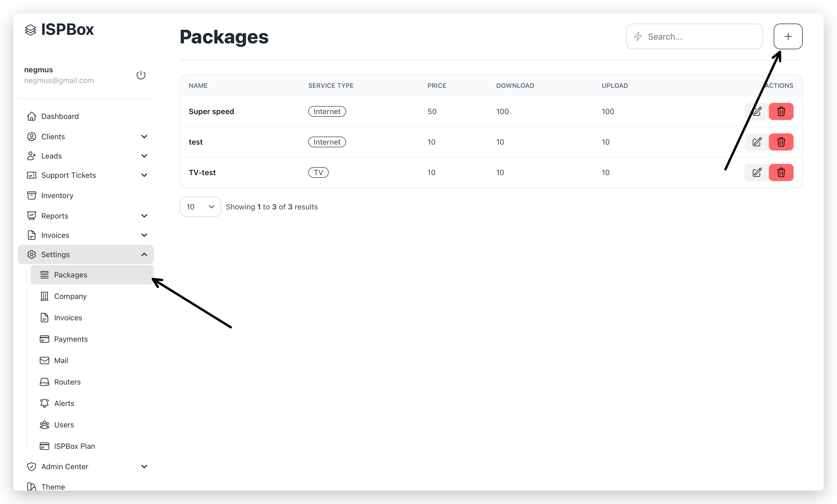Click the add new package plus button
Screen dimensions: 837x504
point(788,36)
